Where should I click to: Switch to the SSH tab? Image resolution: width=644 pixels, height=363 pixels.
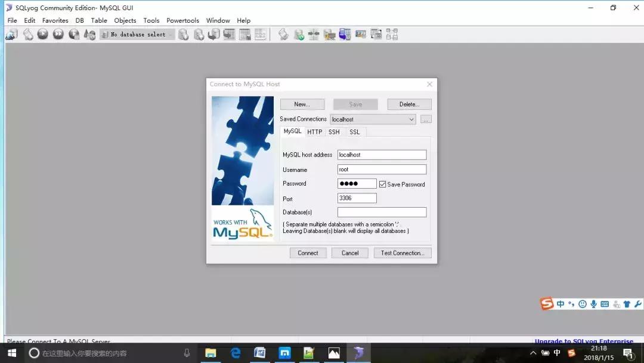click(x=334, y=132)
